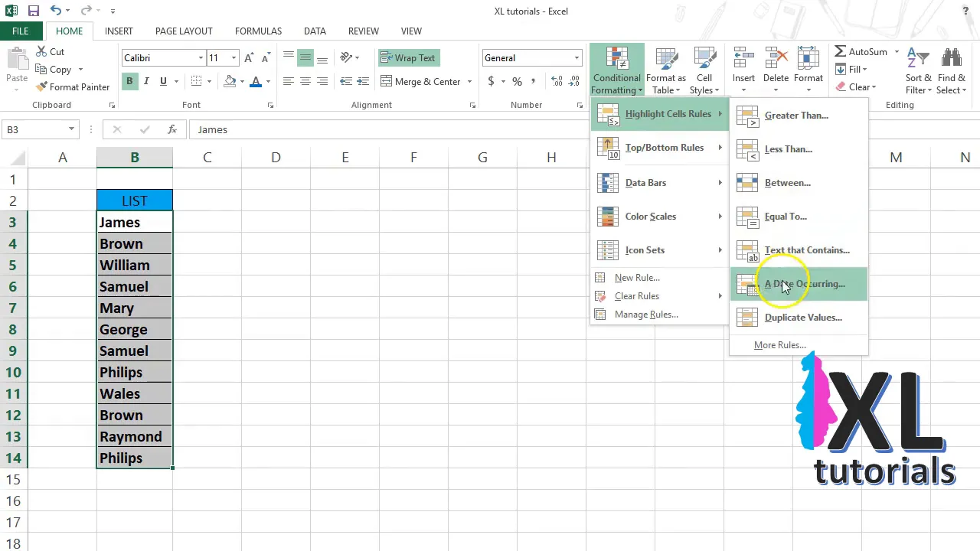Open the Fill dropdown

pyautogui.click(x=851, y=70)
